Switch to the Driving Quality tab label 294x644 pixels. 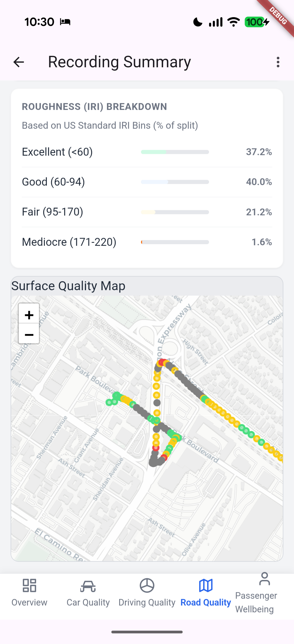pyautogui.click(x=147, y=602)
